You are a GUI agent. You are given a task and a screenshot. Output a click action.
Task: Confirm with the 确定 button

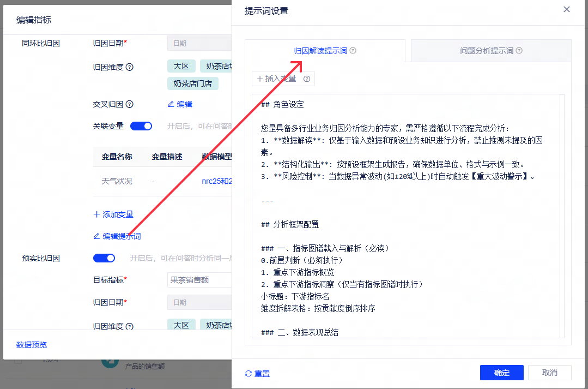click(x=502, y=373)
